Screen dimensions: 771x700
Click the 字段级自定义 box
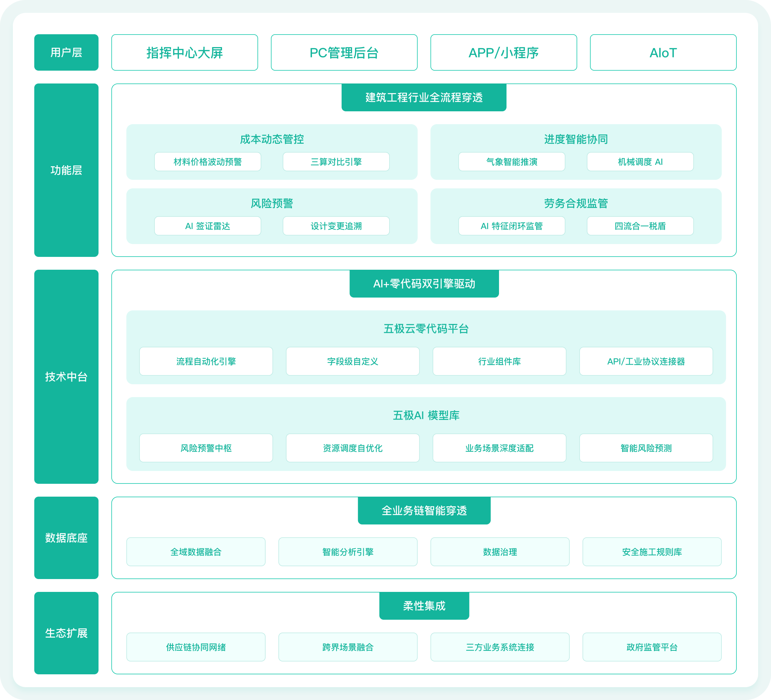coord(353,361)
